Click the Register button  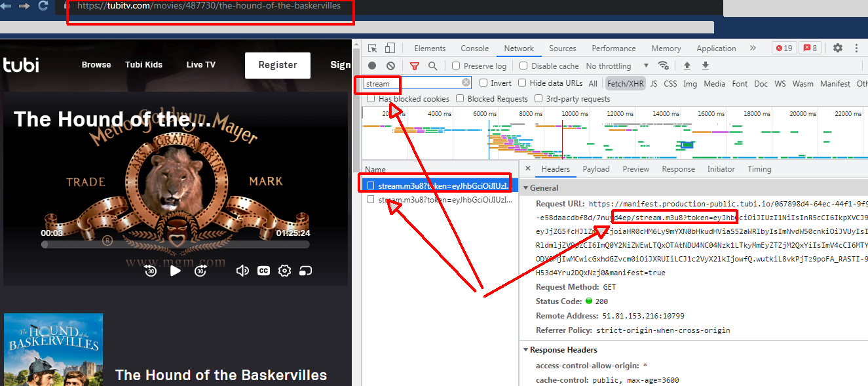pyautogui.click(x=278, y=65)
